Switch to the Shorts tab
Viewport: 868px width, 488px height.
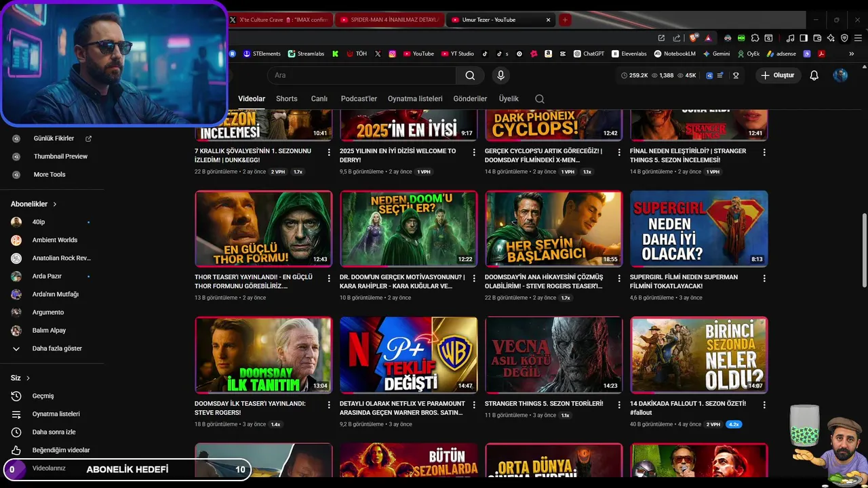pos(287,99)
